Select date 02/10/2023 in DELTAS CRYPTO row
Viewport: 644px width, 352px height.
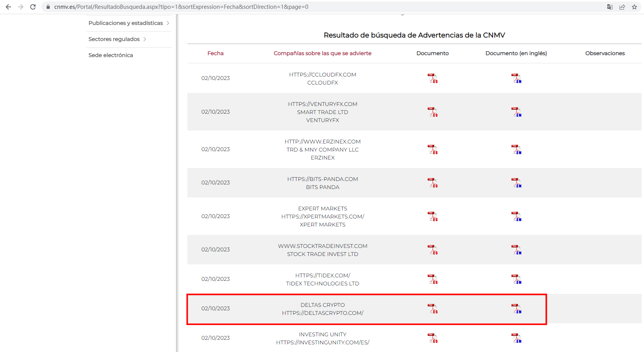click(x=216, y=308)
